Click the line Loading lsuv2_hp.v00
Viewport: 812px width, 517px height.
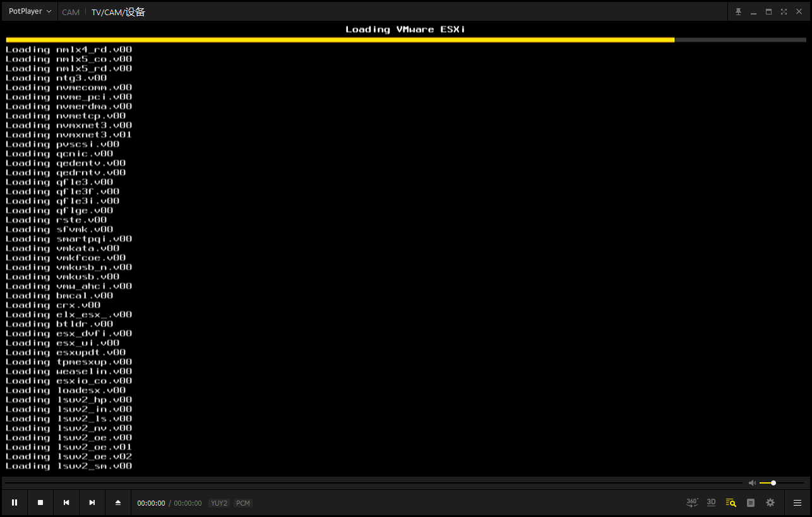[x=69, y=400]
